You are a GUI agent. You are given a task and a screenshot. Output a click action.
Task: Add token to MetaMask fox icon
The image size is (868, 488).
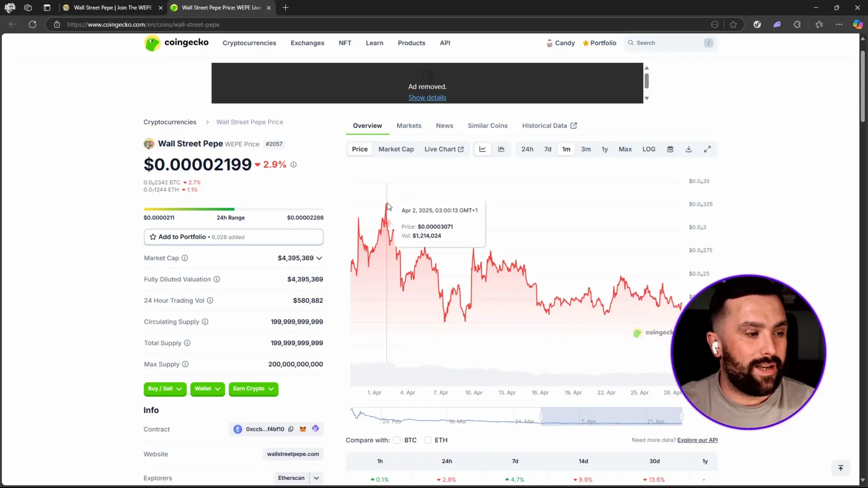click(303, 429)
